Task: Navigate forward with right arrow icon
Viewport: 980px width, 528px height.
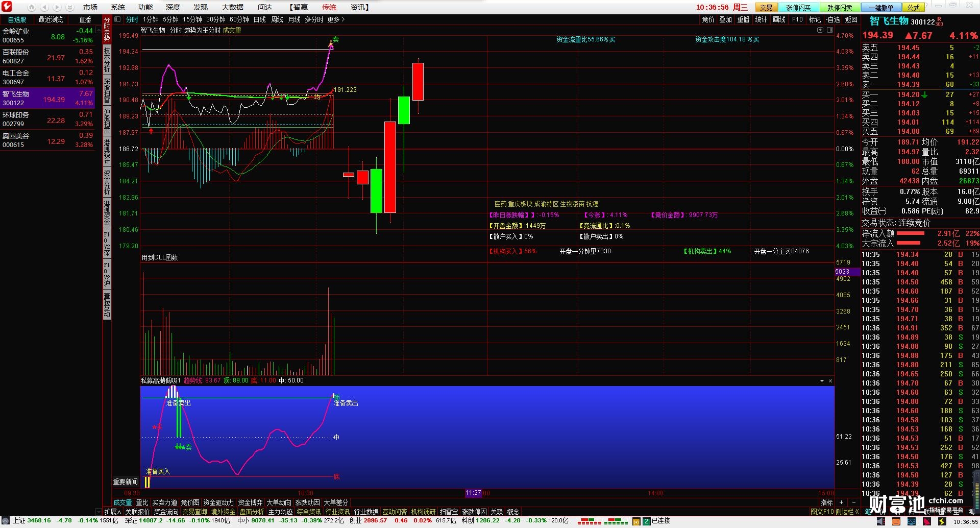Action: coord(57,7)
